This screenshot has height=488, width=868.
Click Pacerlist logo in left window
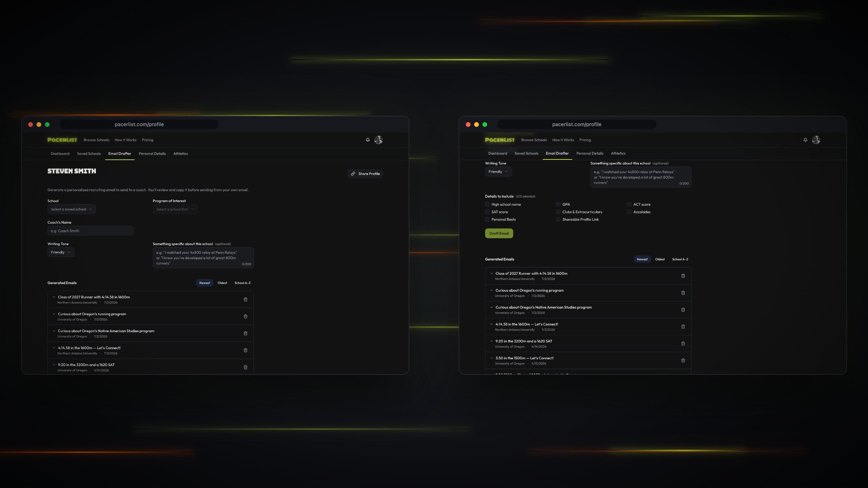(62, 140)
